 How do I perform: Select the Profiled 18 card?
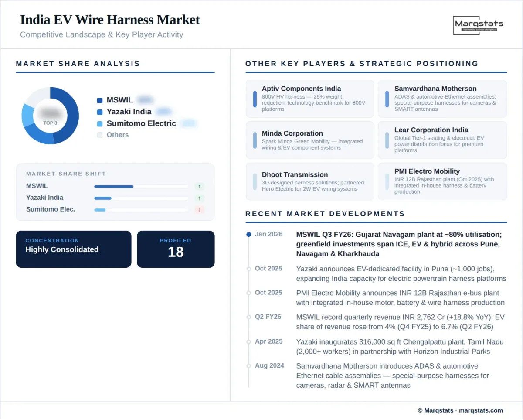point(176,249)
